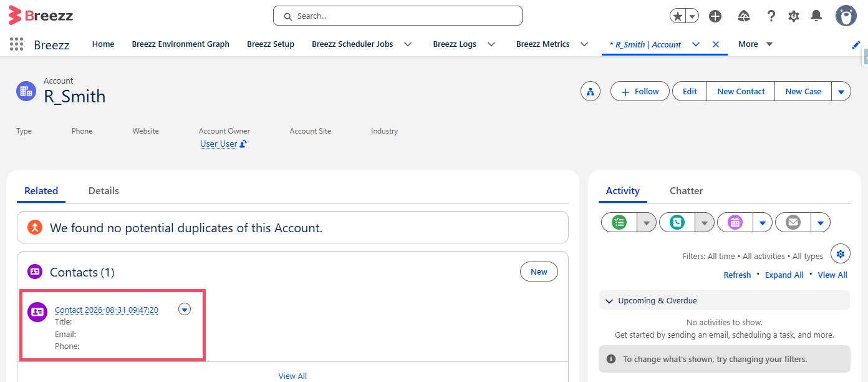
Task: View the account hierarchy icon
Action: [x=590, y=91]
